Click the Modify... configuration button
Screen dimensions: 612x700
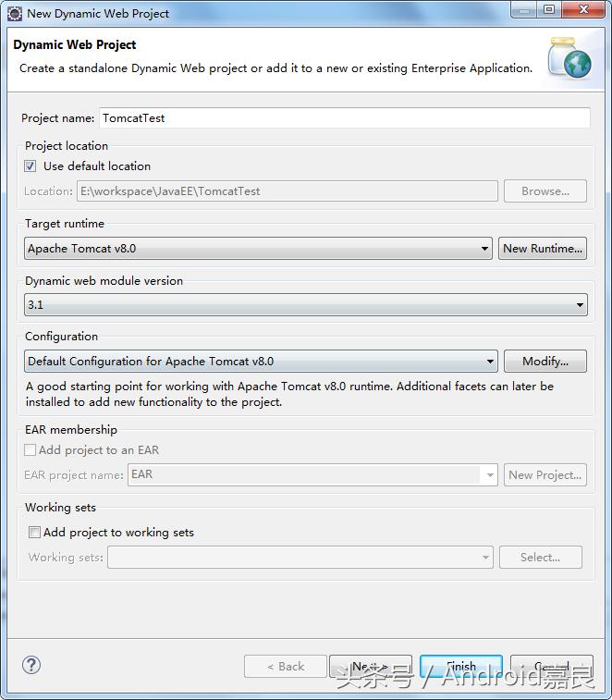(545, 362)
